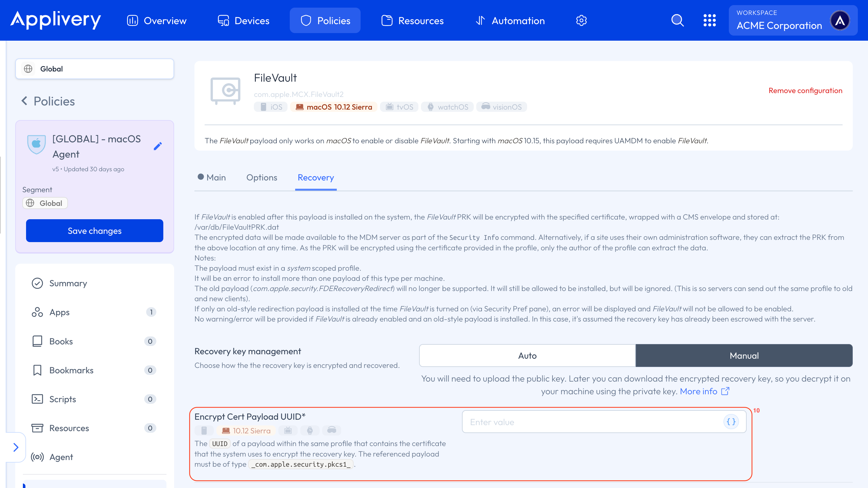Select Auto recovery key management
Viewport: 868px width, 488px height.
pyautogui.click(x=527, y=356)
